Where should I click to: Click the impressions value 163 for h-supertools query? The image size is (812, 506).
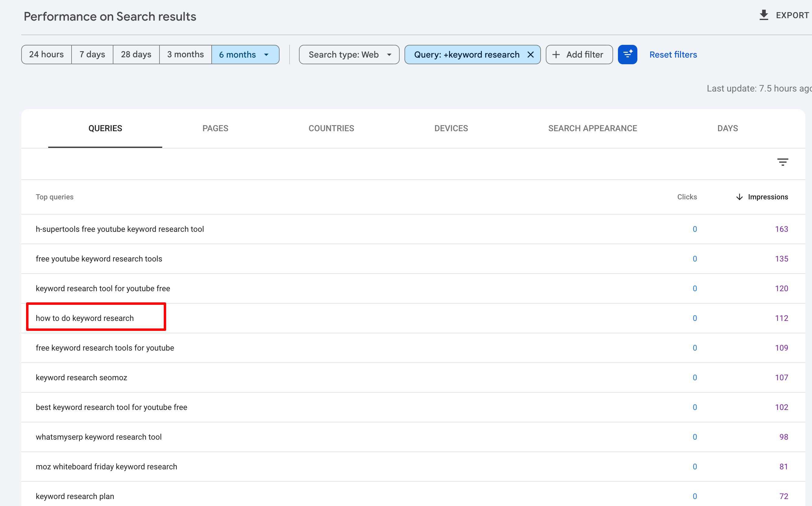(x=782, y=229)
